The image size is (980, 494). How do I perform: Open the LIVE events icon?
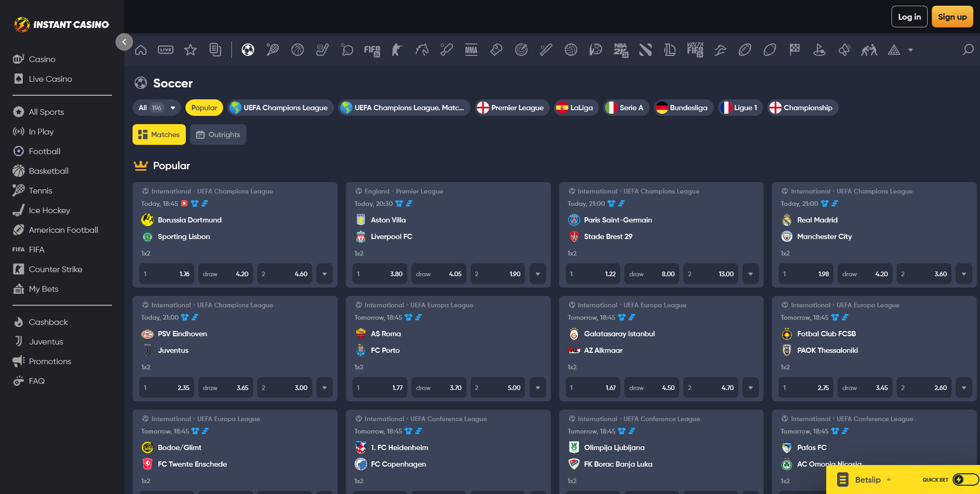[166, 50]
